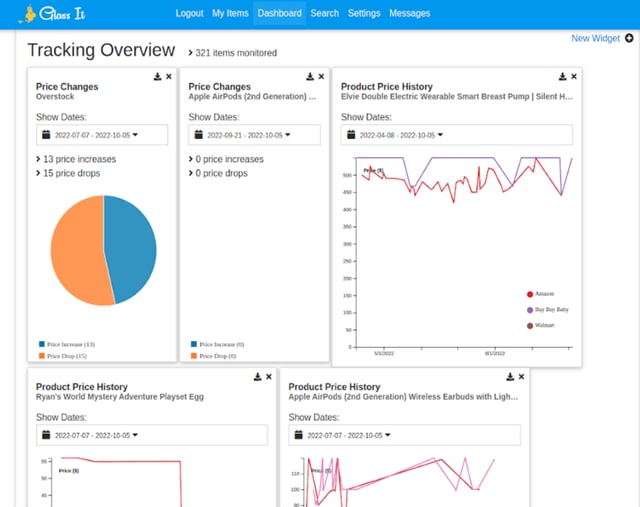640x507 pixels.
Task: Toggle Price Drop (0) legend swatch
Action: (x=194, y=356)
